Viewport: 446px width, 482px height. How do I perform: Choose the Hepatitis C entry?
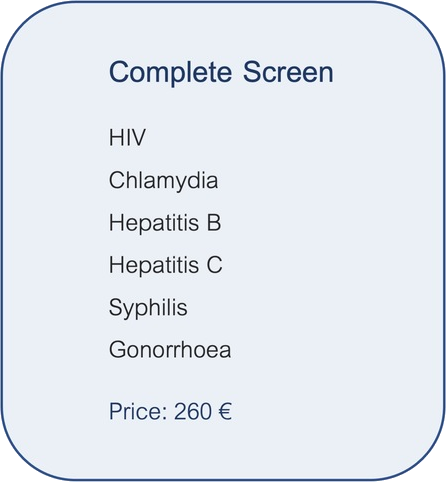click(166, 265)
